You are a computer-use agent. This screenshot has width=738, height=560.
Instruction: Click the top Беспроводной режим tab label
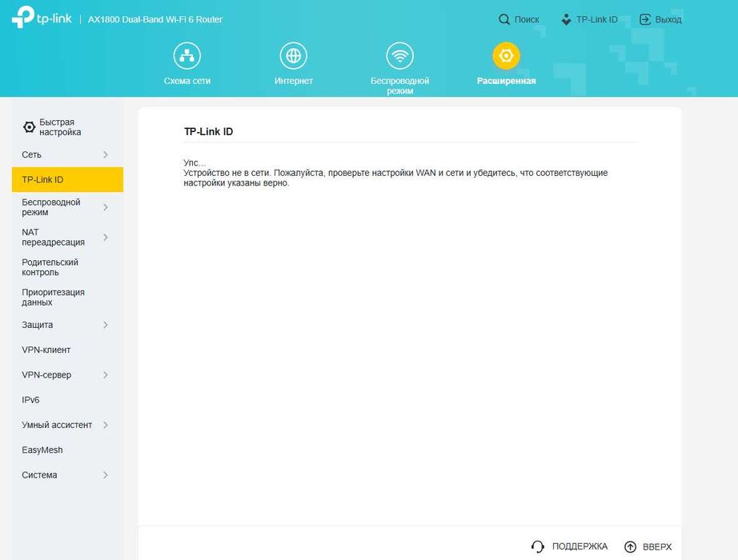tap(399, 86)
